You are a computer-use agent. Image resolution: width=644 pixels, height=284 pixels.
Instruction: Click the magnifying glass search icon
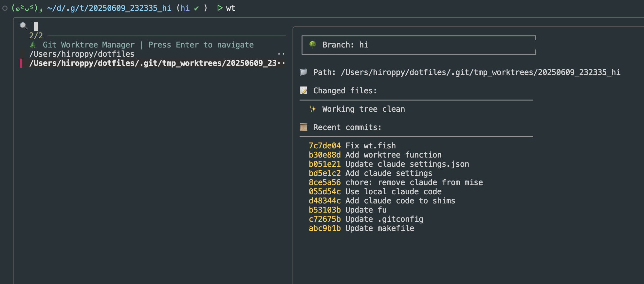(x=24, y=26)
